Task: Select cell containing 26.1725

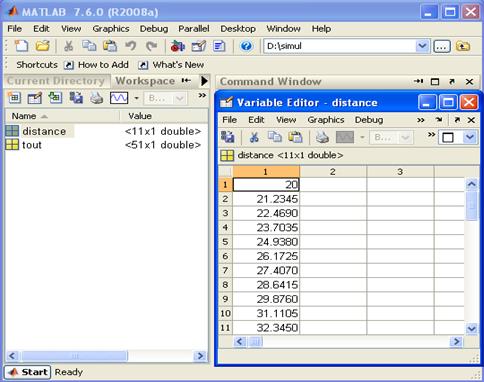Action: tap(266, 256)
